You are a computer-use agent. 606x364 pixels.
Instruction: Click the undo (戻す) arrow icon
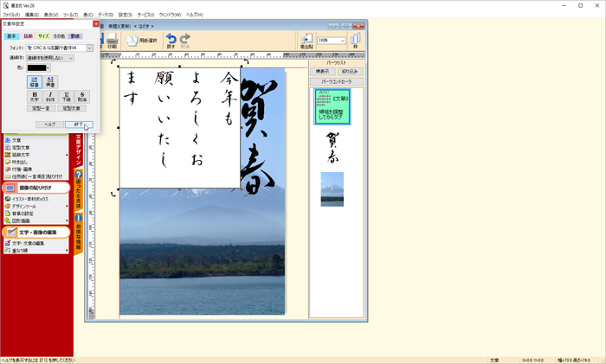tap(171, 39)
